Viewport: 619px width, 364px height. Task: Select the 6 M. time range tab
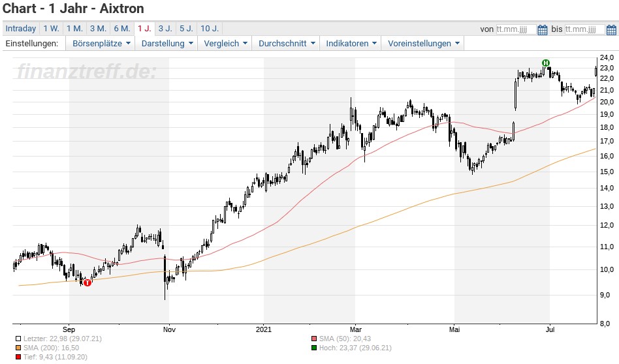pyautogui.click(x=122, y=29)
